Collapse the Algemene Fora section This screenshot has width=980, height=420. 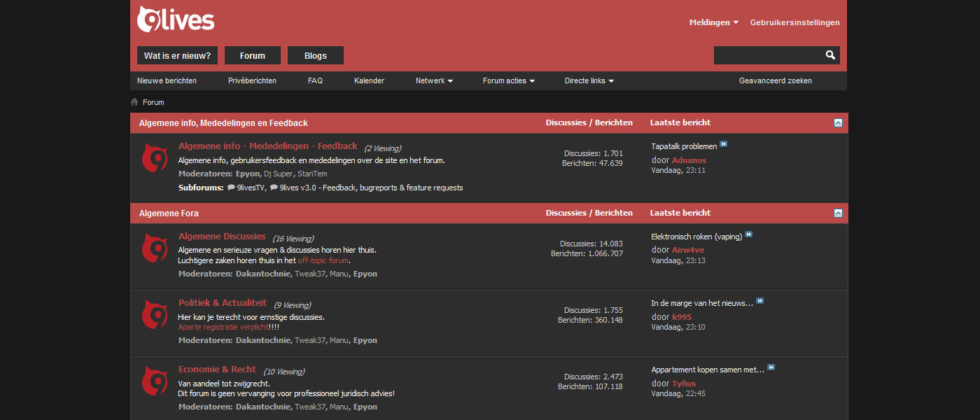click(x=837, y=213)
